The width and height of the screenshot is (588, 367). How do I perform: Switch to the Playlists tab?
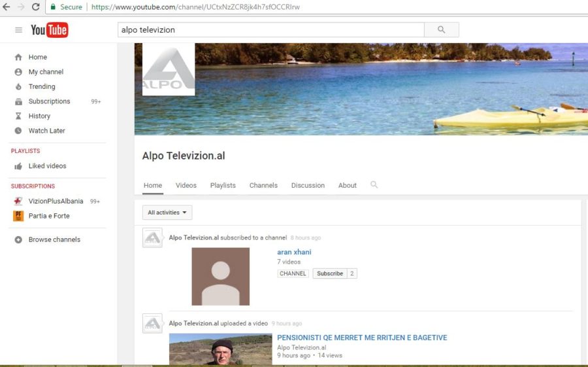click(223, 186)
